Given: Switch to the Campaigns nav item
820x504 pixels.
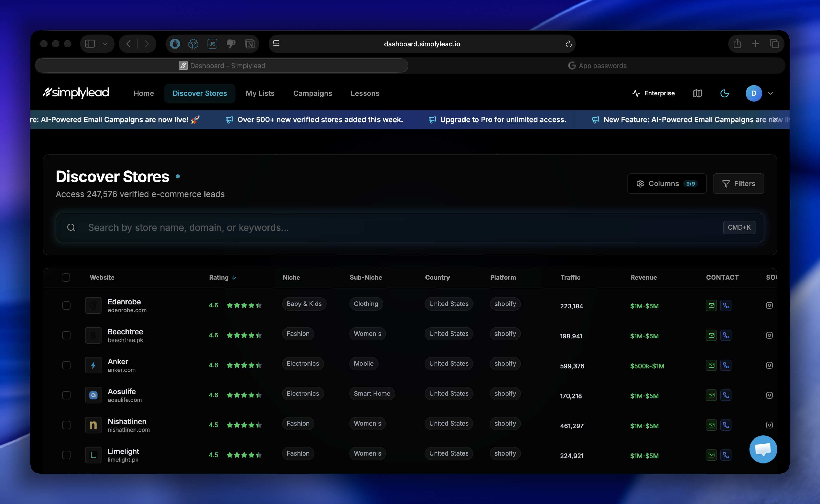Looking at the screenshot, I should (x=312, y=93).
